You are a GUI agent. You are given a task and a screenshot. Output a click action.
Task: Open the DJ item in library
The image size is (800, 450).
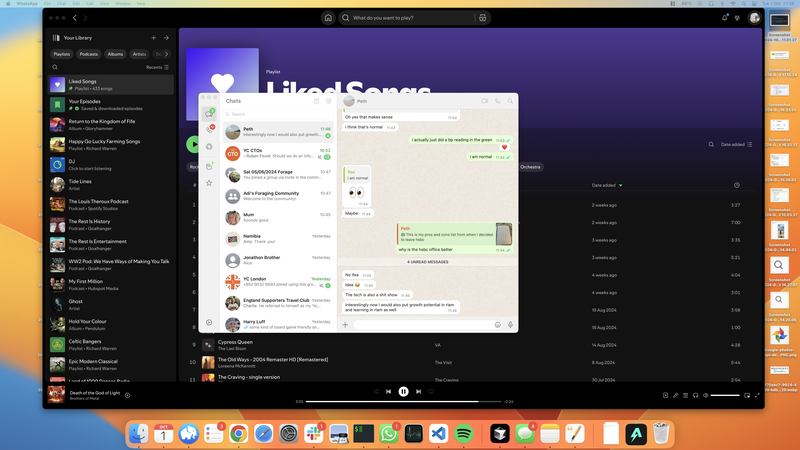pyautogui.click(x=111, y=165)
